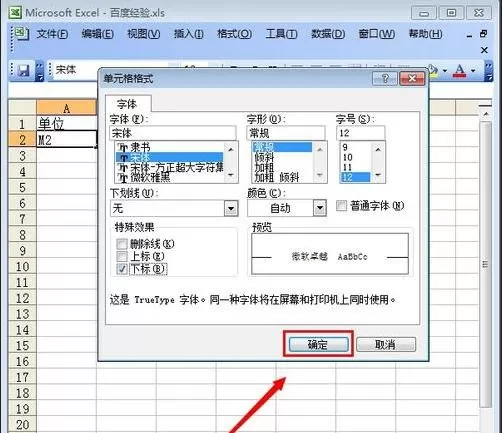Open the 工具(T) menu
503x433 pixels.
(x=281, y=34)
